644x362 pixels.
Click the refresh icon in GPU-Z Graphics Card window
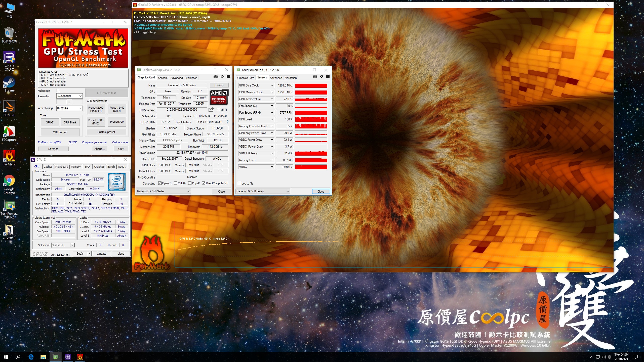click(222, 76)
